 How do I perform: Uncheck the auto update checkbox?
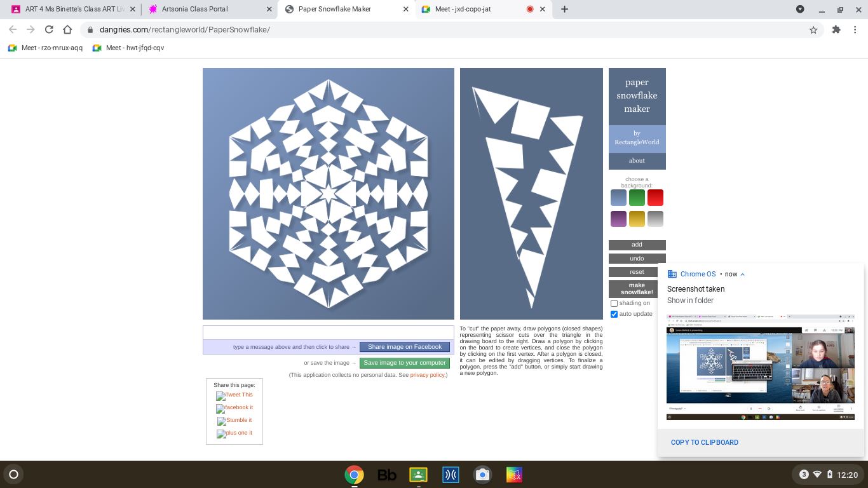(x=614, y=314)
